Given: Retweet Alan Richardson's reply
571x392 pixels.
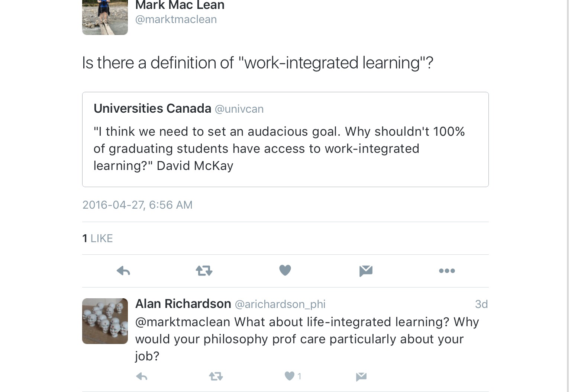Looking at the screenshot, I should point(216,377).
